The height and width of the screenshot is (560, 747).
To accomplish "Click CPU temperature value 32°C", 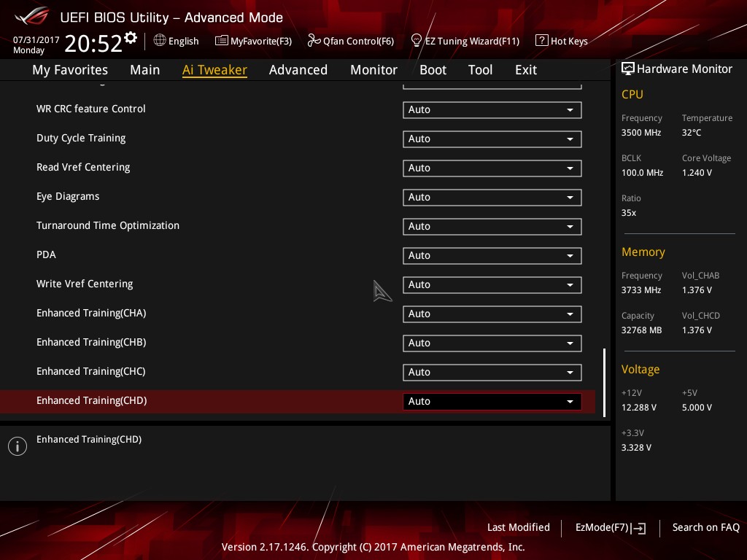I will point(692,133).
